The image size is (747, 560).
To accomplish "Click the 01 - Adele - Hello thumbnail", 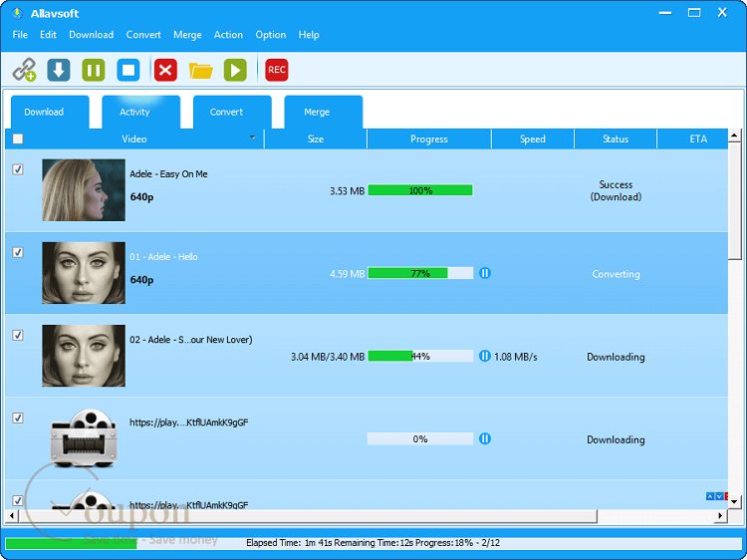I will click(84, 273).
